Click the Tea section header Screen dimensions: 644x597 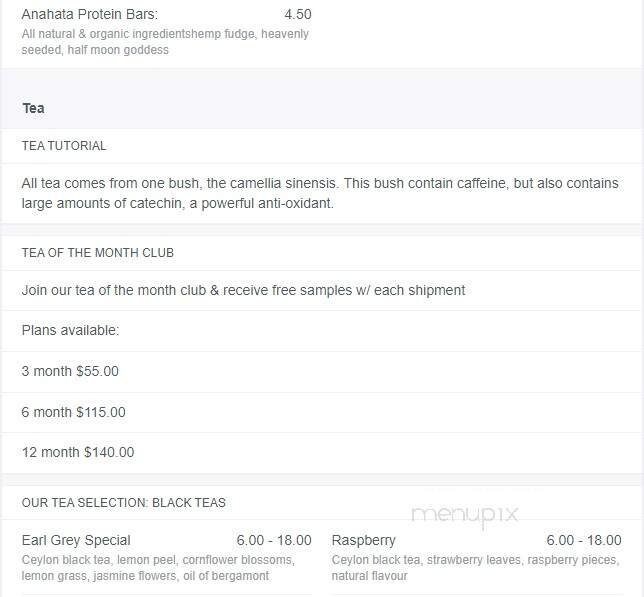(33, 108)
